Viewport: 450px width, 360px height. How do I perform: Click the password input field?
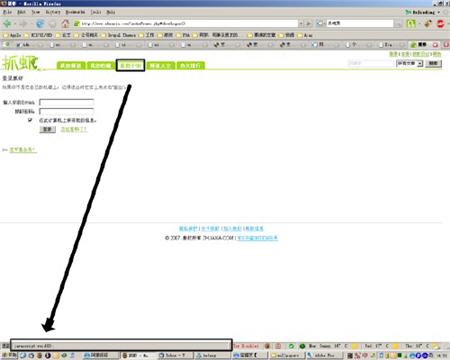point(67,111)
